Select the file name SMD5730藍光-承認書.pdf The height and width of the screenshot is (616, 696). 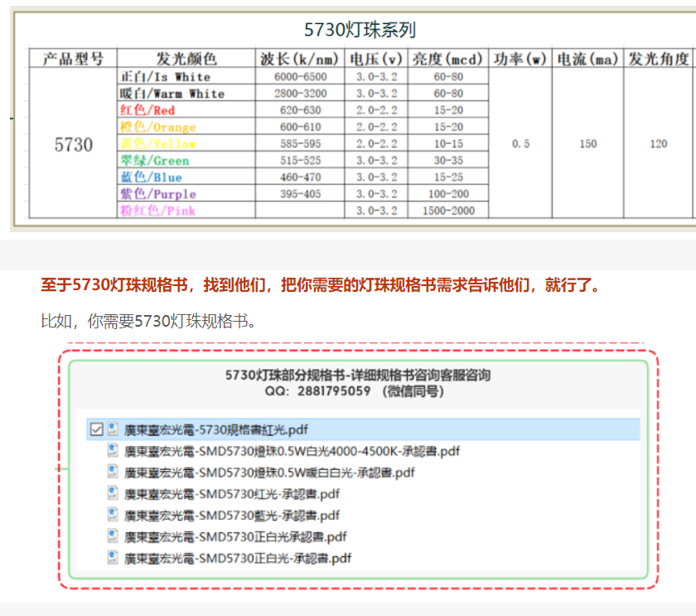coord(232,515)
